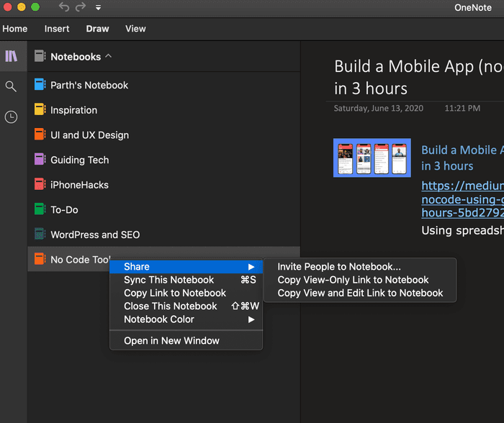The image size is (504, 423).
Task: Choose Open in New Window
Action: [186, 340]
